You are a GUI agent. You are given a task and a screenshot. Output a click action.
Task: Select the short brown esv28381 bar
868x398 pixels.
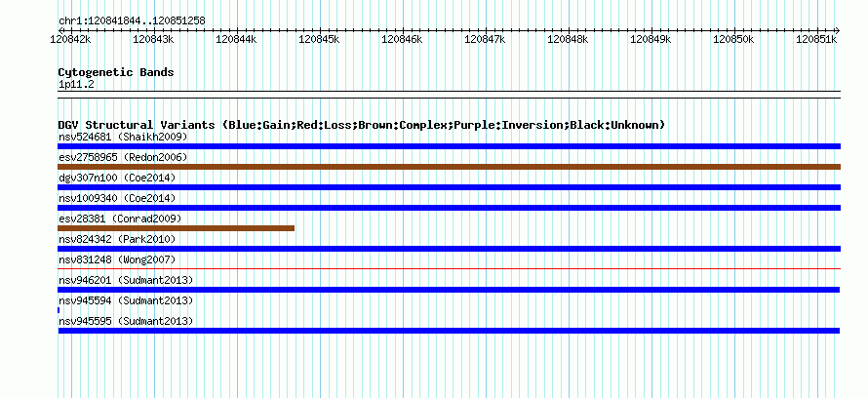pyautogui.click(x=176, y=228)
